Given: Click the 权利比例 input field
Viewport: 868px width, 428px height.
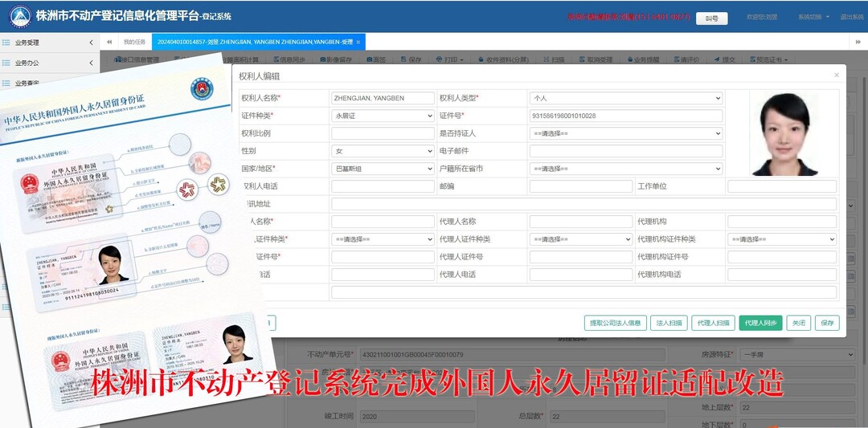Looking at the screenshot, I should 383,133.
